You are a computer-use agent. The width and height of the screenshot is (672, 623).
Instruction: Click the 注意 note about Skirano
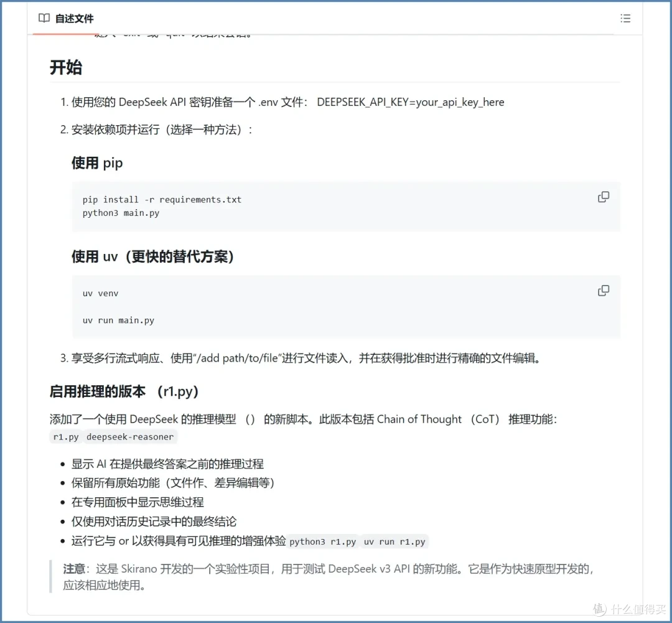[329, 577]
